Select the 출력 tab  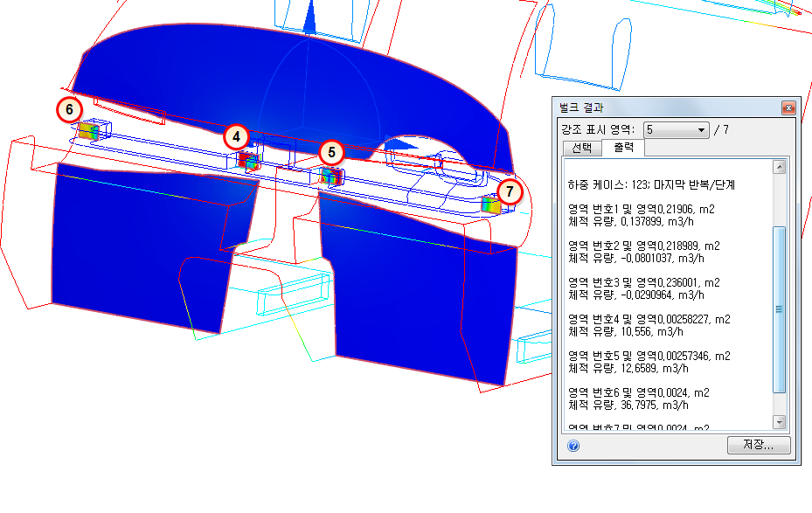click(623, 147)
